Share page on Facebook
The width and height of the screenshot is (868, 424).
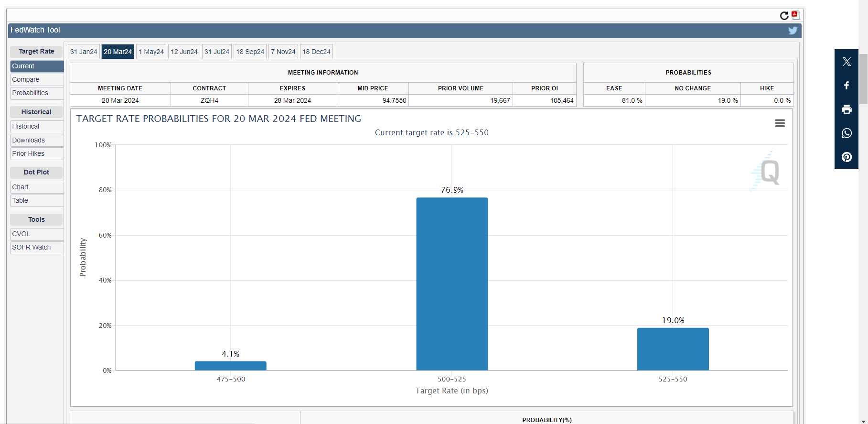(x=847, y=86)
